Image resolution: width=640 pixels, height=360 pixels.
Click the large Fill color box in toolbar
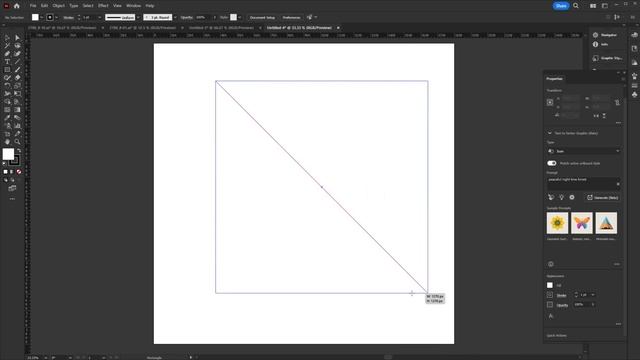[8, 154]
